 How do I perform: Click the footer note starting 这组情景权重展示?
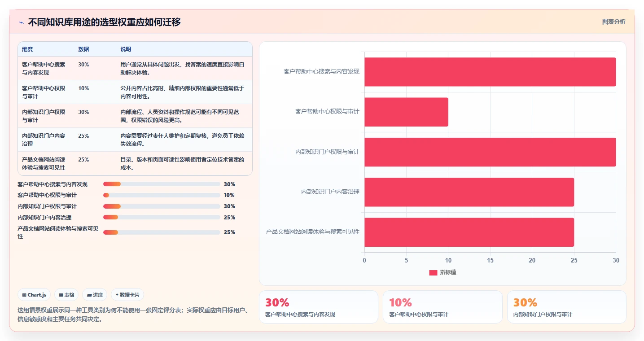[132, 315]
